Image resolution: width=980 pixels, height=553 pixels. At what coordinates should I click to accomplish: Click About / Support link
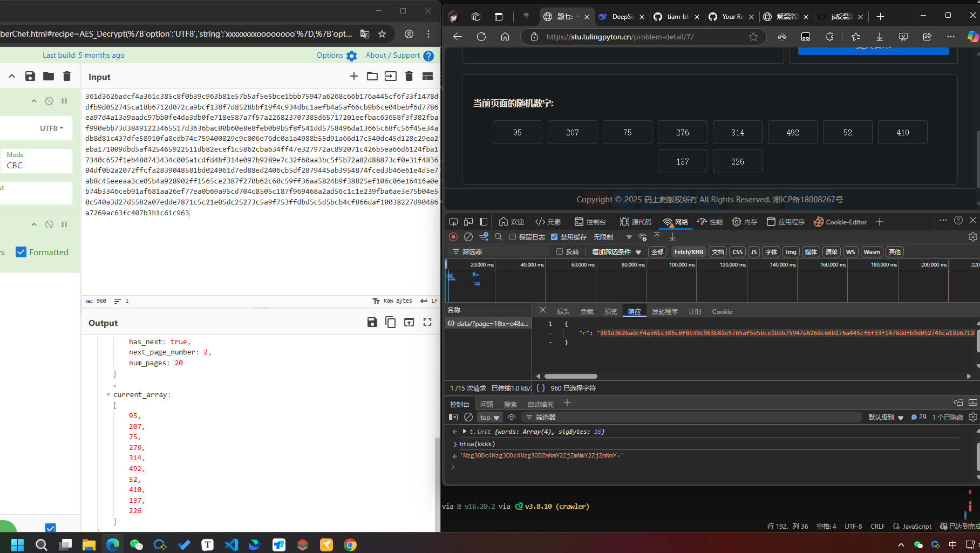point(392,55)
